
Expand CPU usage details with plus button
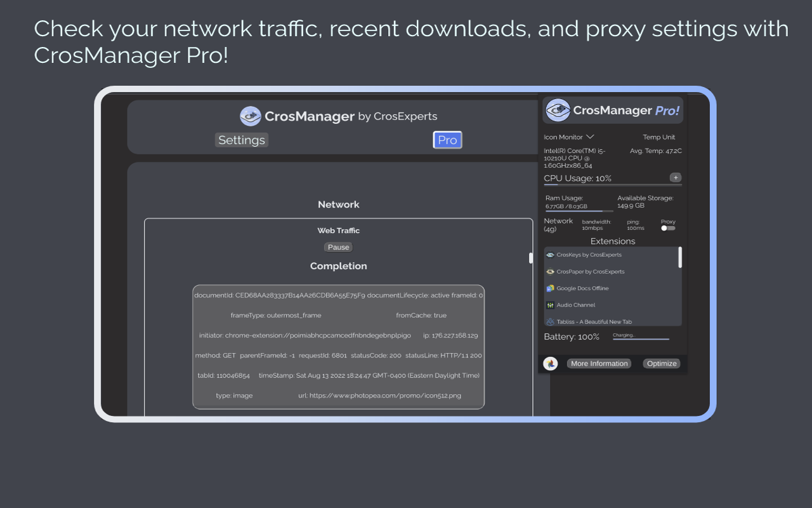coord(676,178)
